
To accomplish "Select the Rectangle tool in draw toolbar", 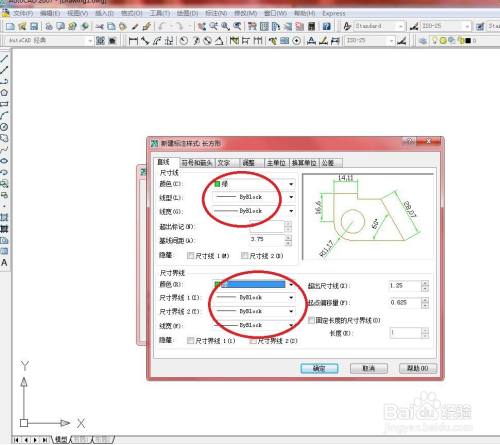I will tap(4, 104).
